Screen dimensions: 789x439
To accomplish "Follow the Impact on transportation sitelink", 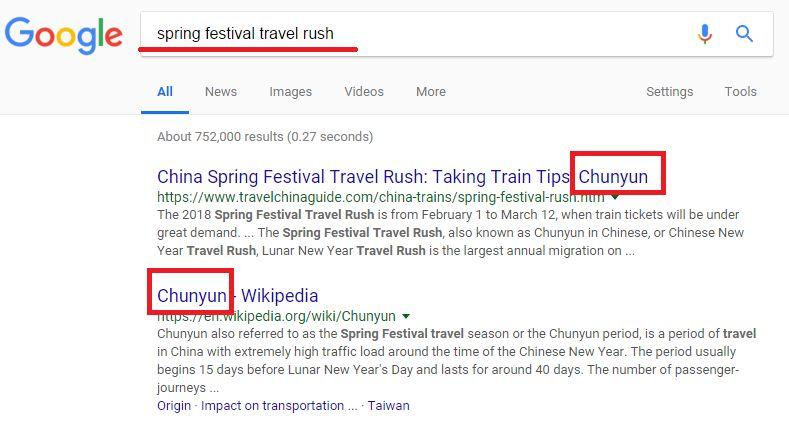I will 272,406.
